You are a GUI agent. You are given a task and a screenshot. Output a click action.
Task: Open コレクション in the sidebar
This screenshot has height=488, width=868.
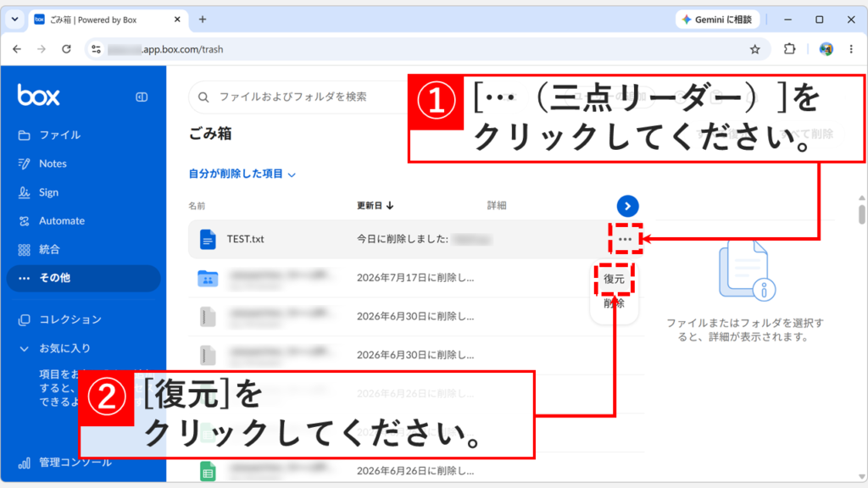tap(60, 319)
